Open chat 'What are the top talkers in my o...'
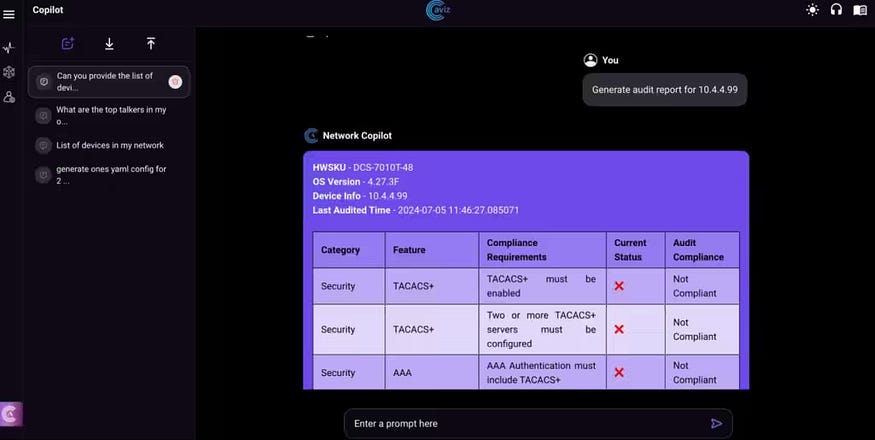Screen dimensions: 875x440 click(x=109, y=116)
